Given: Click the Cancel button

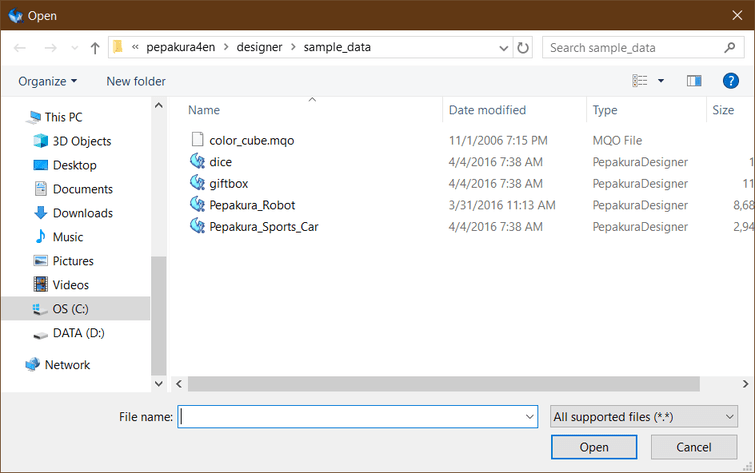Looking at the screenshot, I should point(693,447).
